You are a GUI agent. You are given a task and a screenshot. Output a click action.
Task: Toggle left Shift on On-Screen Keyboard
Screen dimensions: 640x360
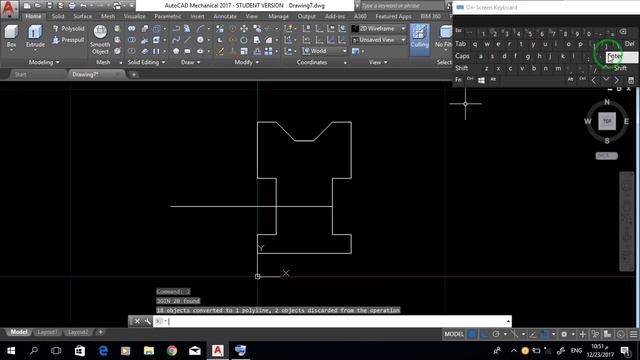point(462,68)
